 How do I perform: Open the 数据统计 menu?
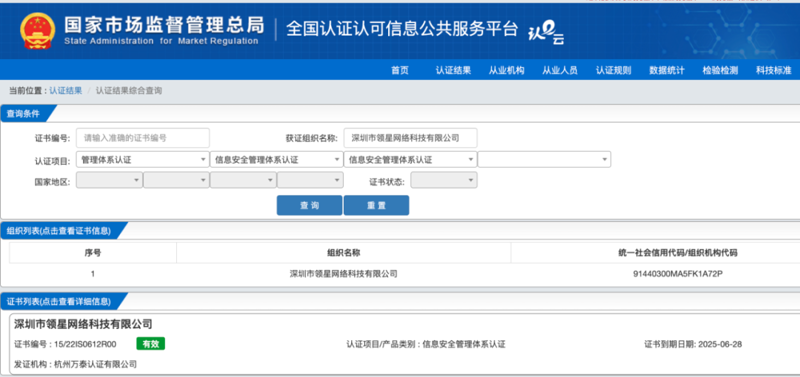(x=667, y=70)
